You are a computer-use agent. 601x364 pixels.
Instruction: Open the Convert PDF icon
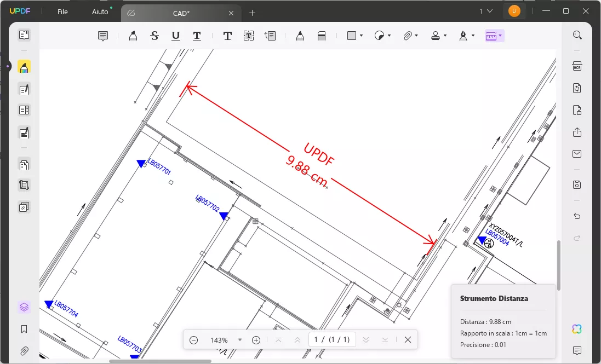577,88
